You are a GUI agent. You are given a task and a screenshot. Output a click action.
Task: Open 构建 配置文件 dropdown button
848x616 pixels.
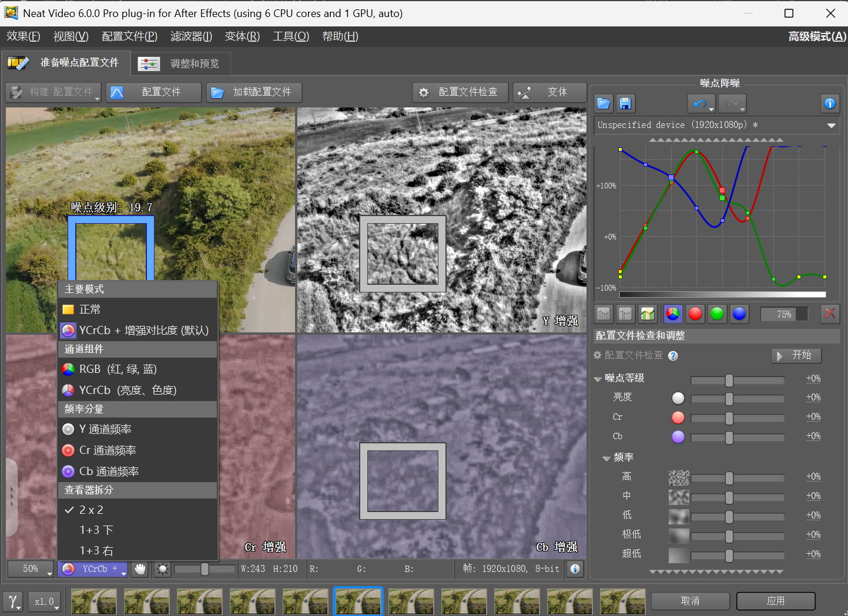pyautogui.click(x=53, y=92)
